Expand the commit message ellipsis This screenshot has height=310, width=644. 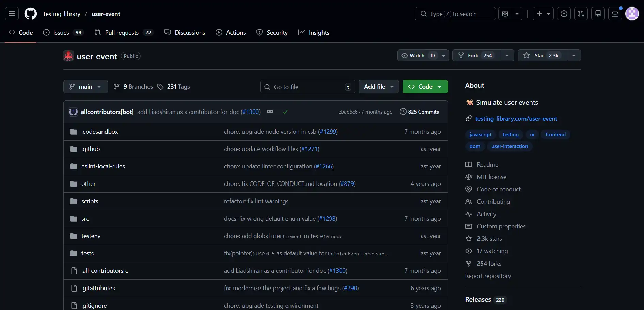coord(270,112)
